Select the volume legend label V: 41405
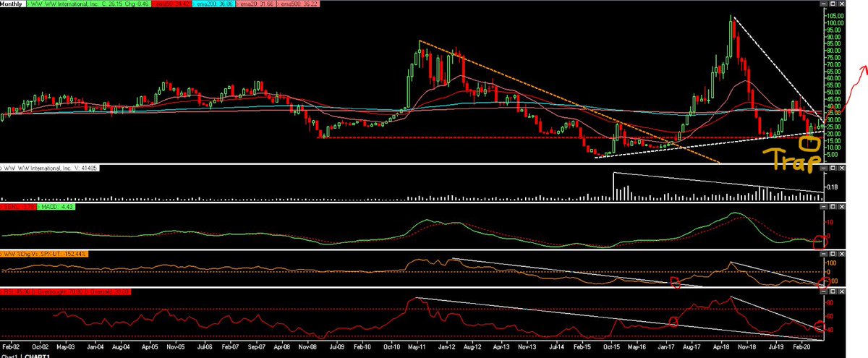Image resolution: width=868 pixels, height=358 pixels. pyautogui.click(x=49, y=168)
